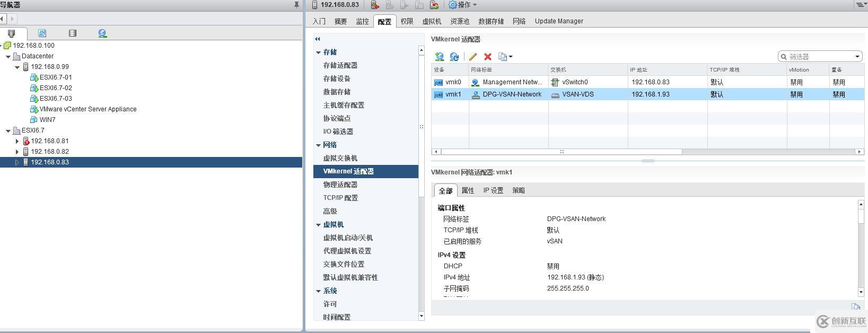Click the reconnect host icon with green arrows

(x=434, y=5)
